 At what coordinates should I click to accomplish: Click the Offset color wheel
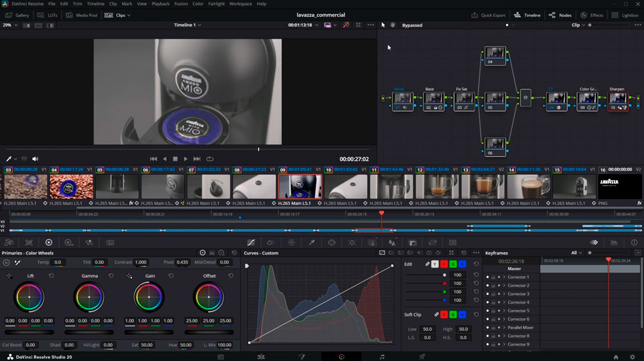pos(209,297)
